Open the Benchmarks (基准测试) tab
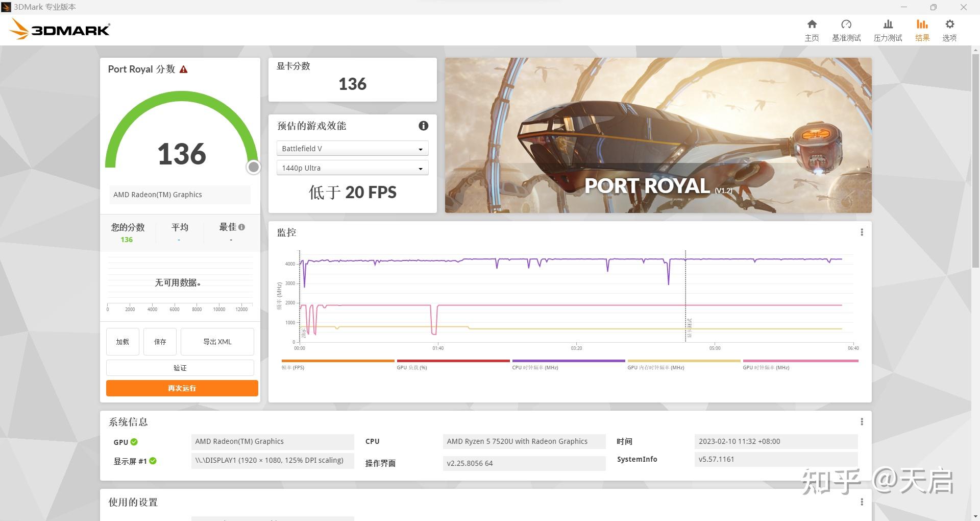This screenshot has height=521, width=980. click(846, 31)
